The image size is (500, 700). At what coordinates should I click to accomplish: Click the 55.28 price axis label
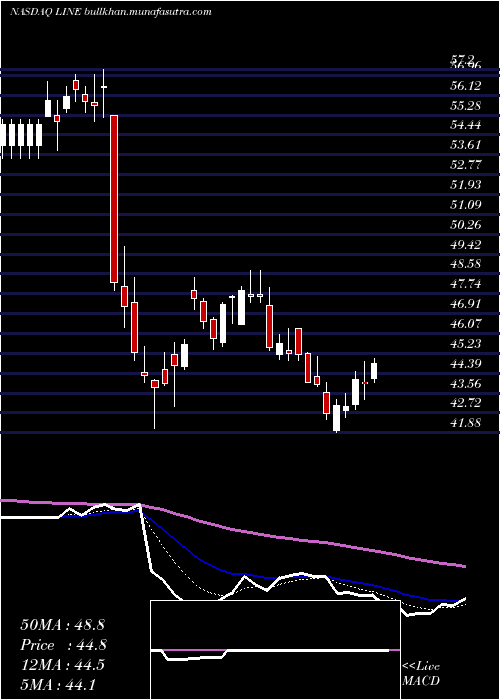pos(466,106)
